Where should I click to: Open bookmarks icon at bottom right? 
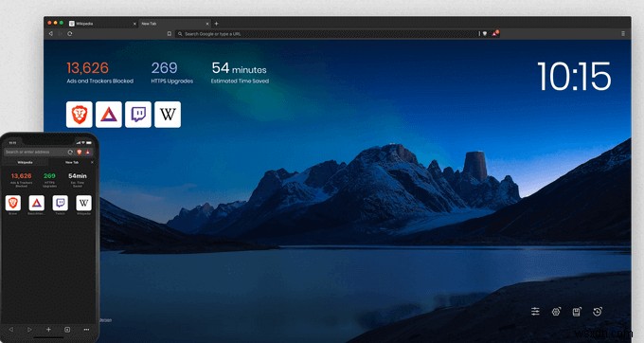pos(577,312)
